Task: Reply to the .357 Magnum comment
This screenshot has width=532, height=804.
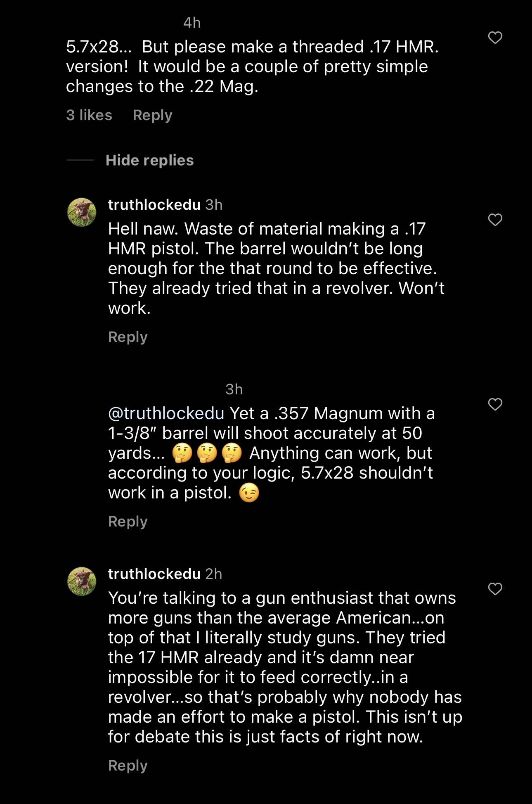Action: [x=128, y=522]
